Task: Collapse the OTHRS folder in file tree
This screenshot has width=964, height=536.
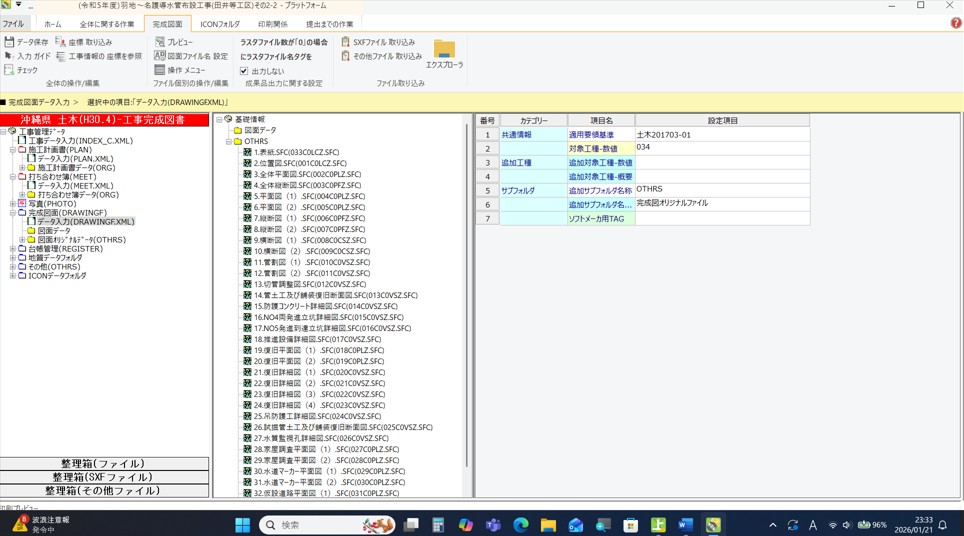Action: tap(229, 142)
